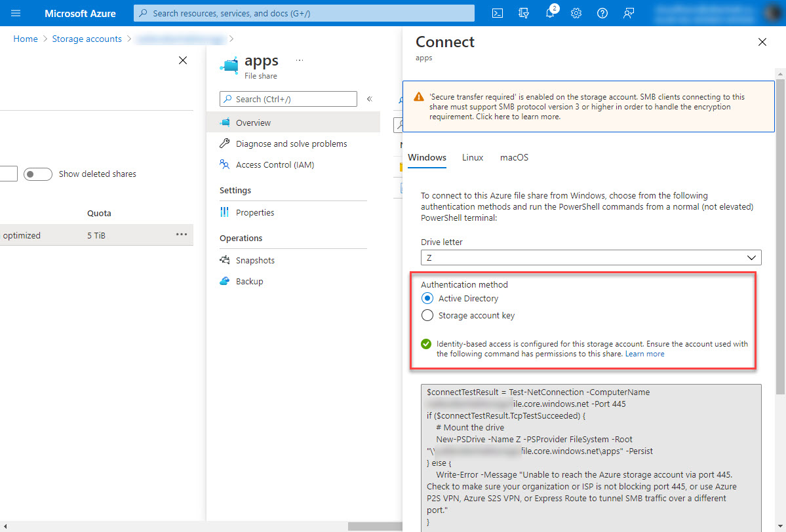This screenshot has width=786, height=532.
Task: Select Active Directory authentication method
Action: coord(427,299)
